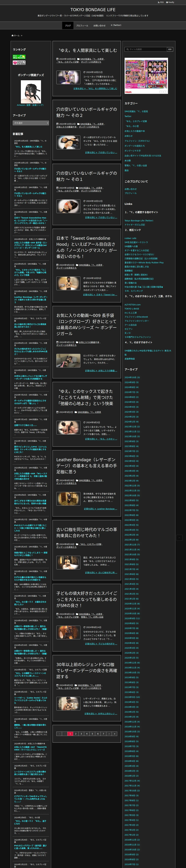Open the 2024年9月 (3) archive entry
This screenshot has width=186, height=868.
pyautogui.click(x=131, y=382)
